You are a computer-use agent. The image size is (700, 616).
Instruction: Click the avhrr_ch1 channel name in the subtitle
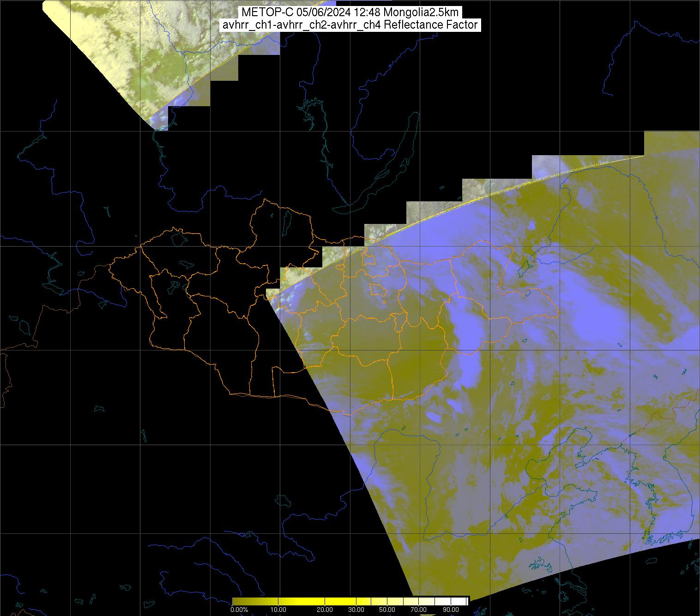pyautogui.click(x=244, y=25)
